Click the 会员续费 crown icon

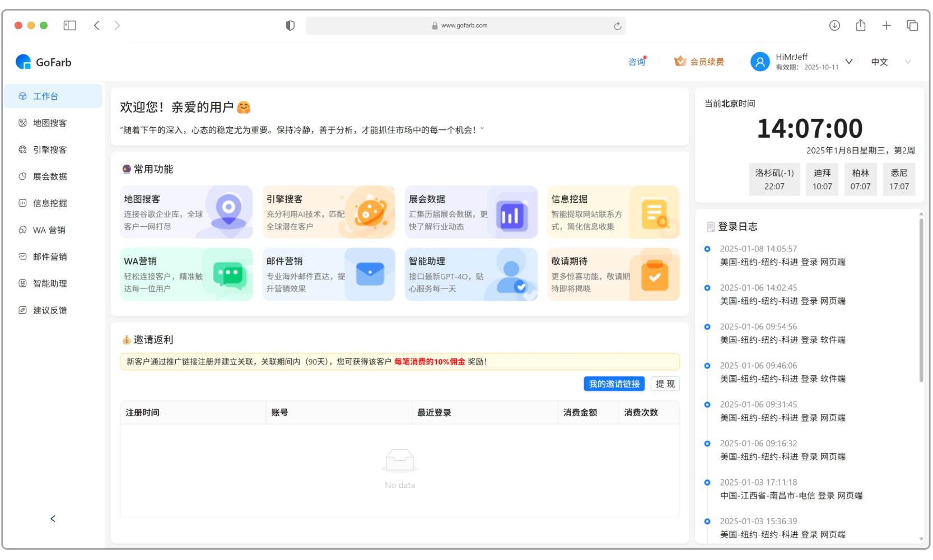click(680, 61)
